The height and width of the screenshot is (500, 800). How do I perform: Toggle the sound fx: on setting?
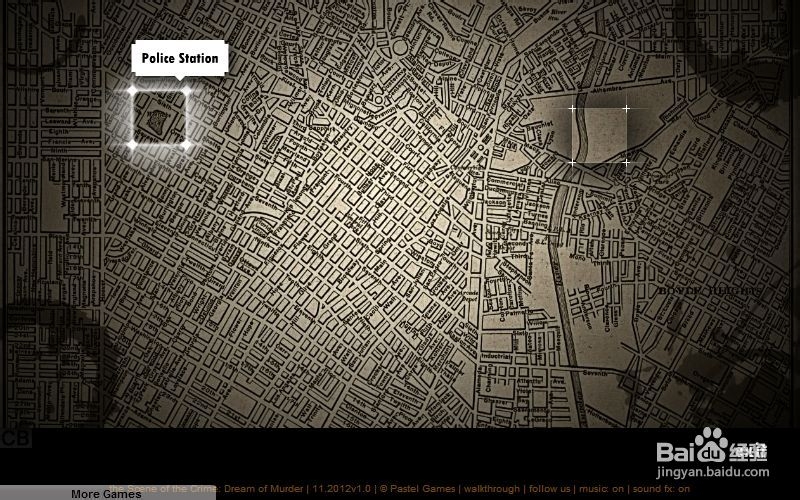tap(661, 489)
